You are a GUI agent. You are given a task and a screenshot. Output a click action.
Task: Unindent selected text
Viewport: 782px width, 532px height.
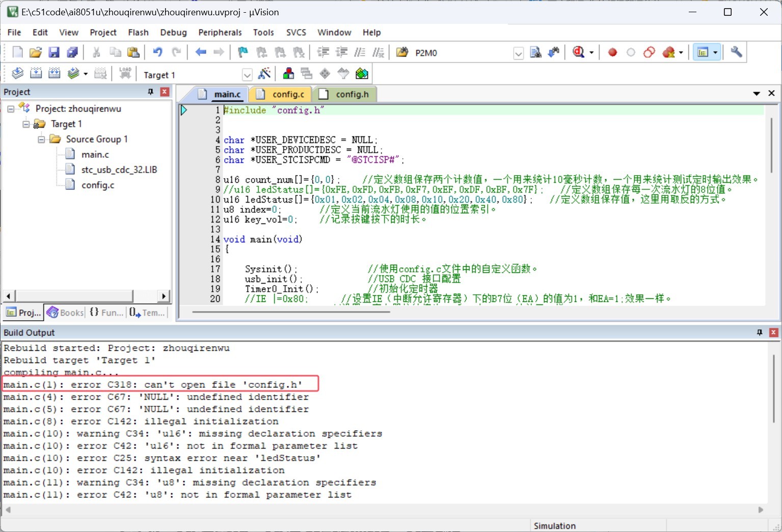click(341, 52)
